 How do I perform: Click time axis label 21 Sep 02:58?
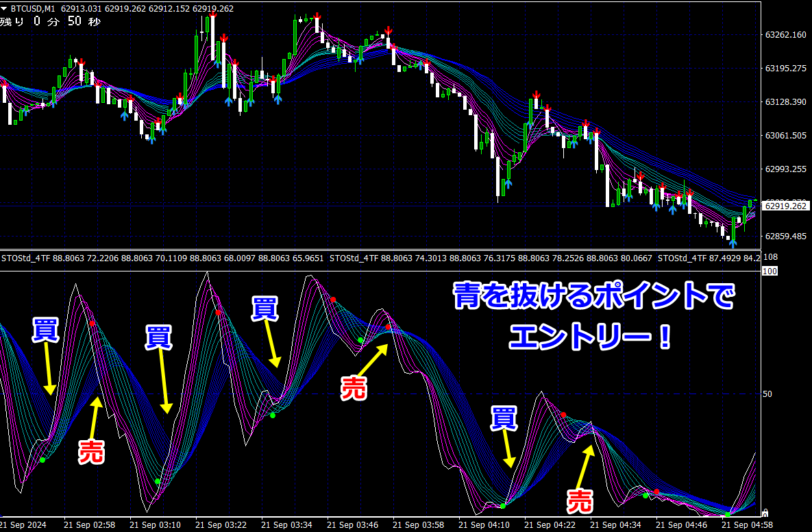pos(89,524)
